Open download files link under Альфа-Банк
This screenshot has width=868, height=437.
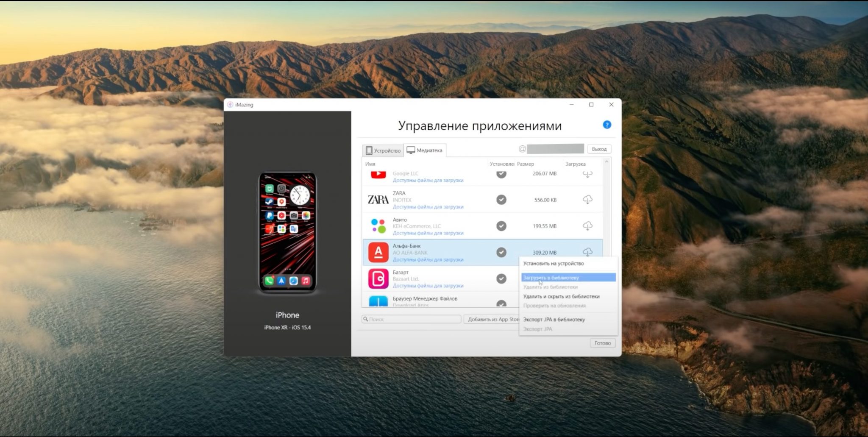coord(428,259)
